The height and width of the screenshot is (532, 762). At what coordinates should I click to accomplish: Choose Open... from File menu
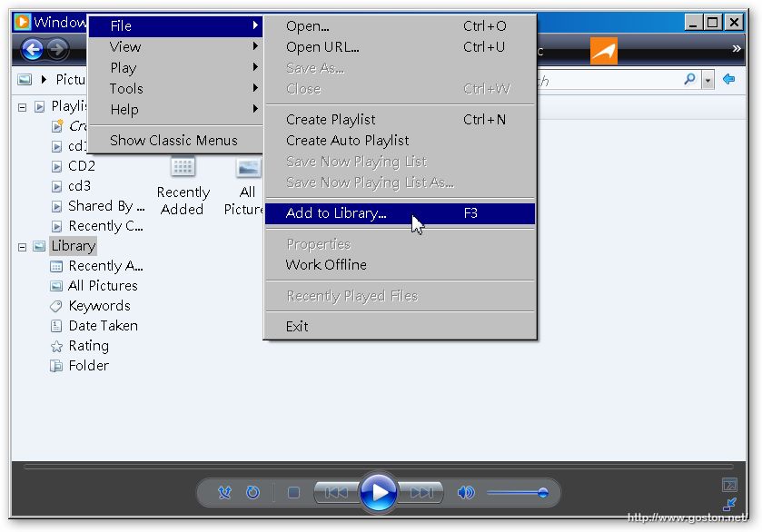tap(400, 25)
